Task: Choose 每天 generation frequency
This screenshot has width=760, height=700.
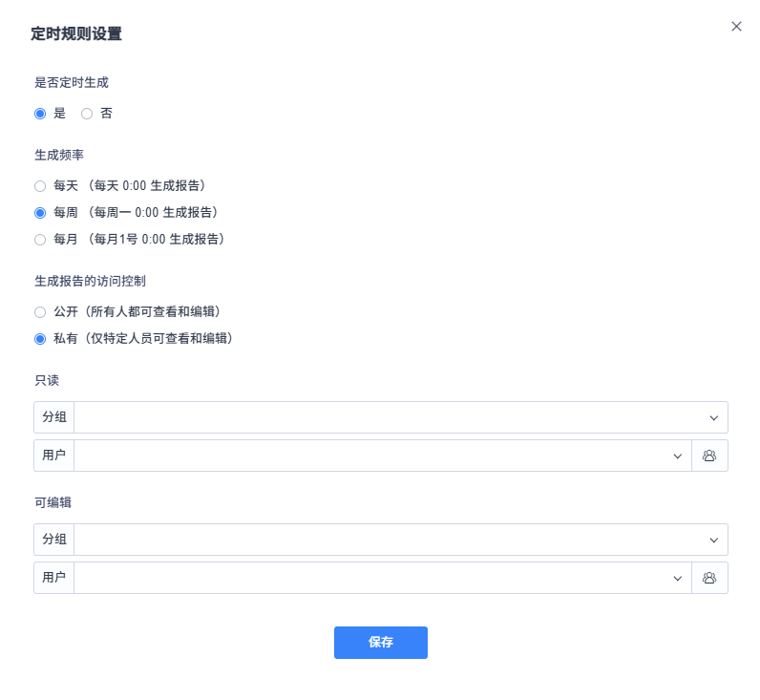Action: coord(40,185)
